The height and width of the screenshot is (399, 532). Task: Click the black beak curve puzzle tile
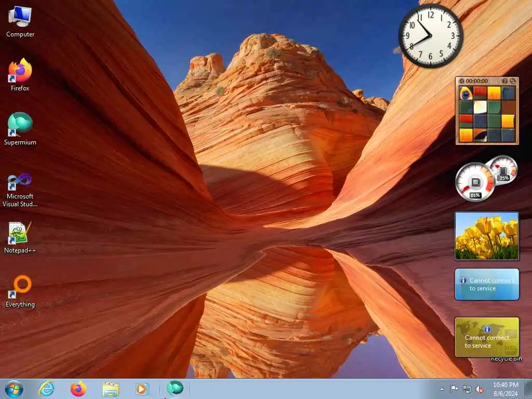480,135
